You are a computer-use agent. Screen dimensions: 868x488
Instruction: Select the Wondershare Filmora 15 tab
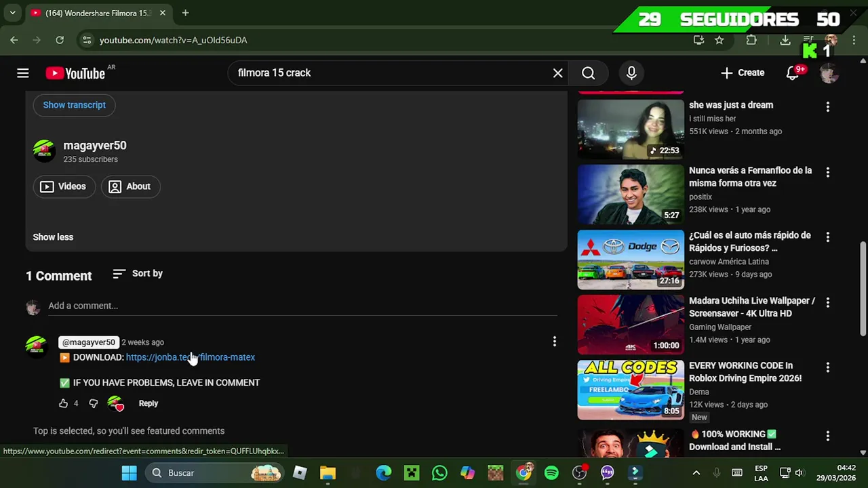pos(98,13)
